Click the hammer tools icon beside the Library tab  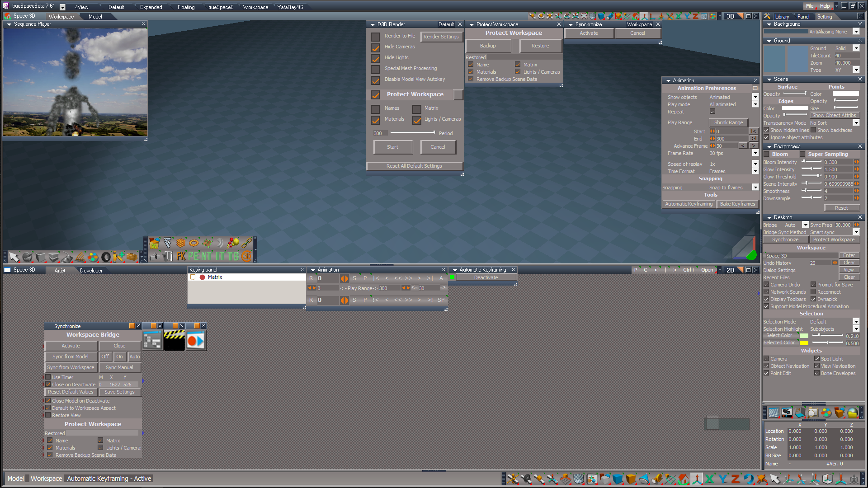(767, 16)
